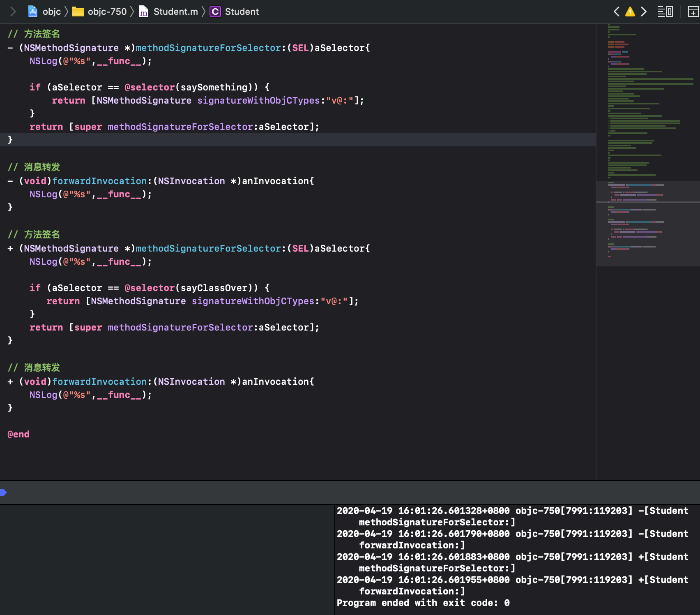Click the yellow objc-750 folder icon
This screenshot has height=615, width=700.
78,12
